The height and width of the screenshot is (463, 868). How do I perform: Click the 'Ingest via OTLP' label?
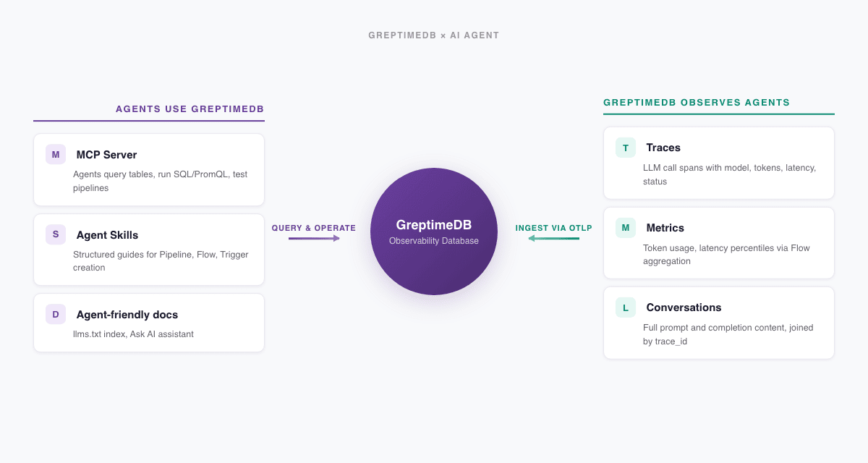click(x=553, y=228)
